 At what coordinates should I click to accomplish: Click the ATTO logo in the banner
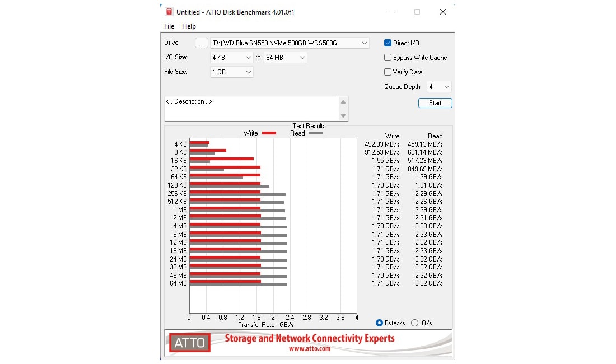click(190, 343)
